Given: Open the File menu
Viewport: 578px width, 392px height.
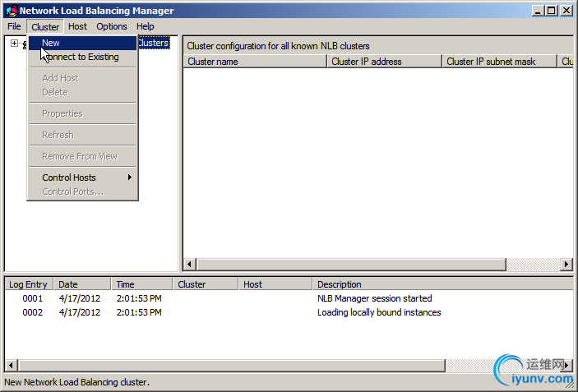Looking at the screenshot, I should [14, 26].
